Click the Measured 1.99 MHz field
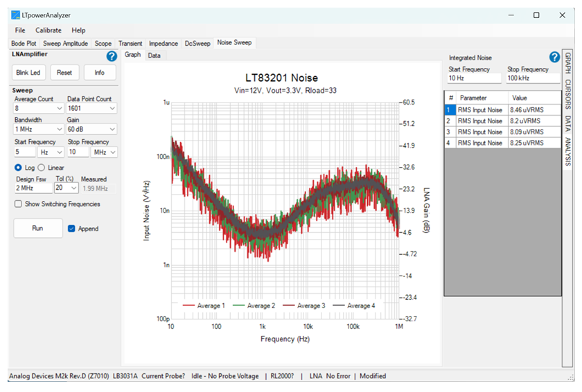The image size is (582, 392). 98,188
